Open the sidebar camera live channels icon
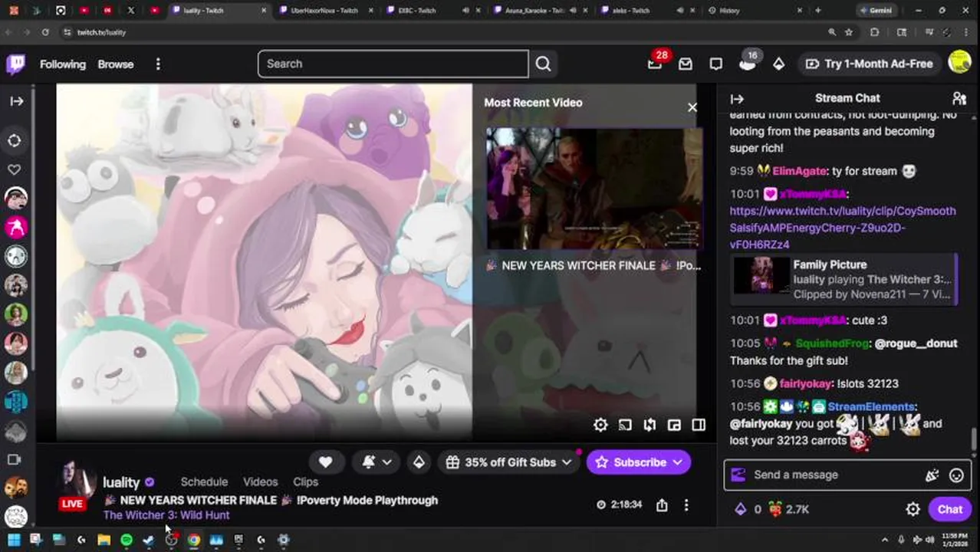 pos(15,459)
